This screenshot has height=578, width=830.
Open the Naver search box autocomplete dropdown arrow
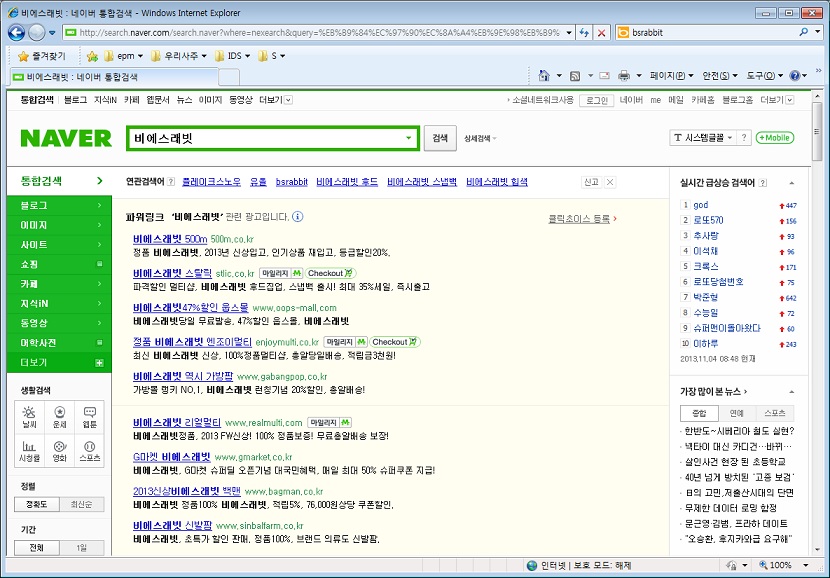(408, 138)
